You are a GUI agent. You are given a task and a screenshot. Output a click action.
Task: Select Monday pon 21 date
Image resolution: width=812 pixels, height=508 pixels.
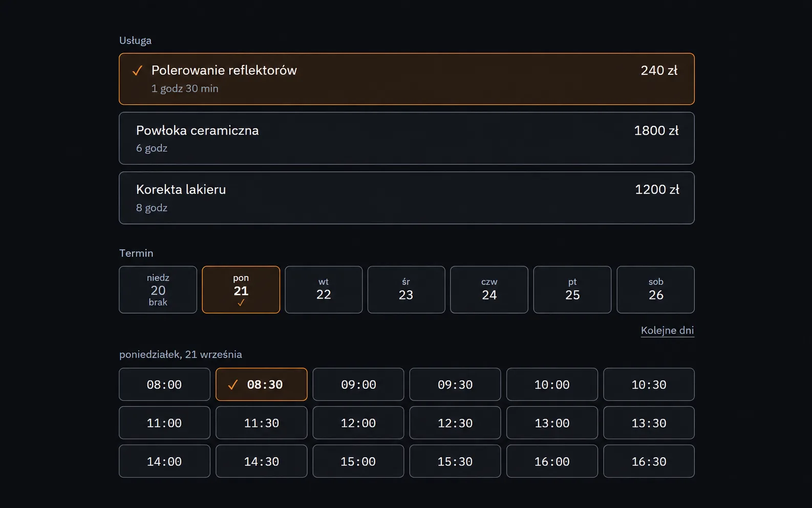click(241, 289)
